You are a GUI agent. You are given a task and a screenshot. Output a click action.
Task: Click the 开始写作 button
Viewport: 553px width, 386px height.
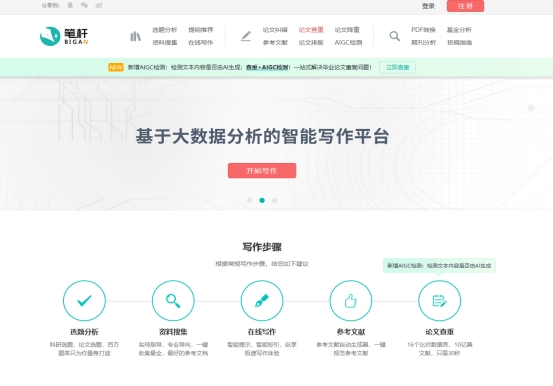[262, 171]
